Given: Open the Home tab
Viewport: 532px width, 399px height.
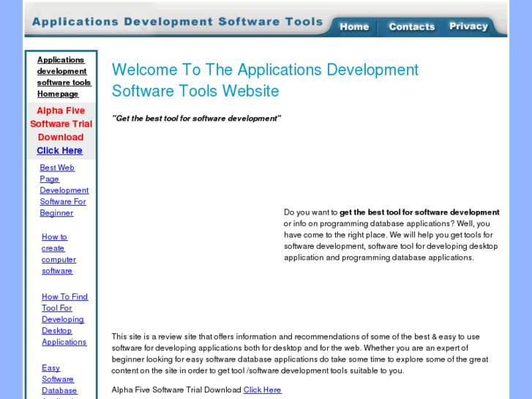Looking at the screenshot, I should click(x=354, y=26).
